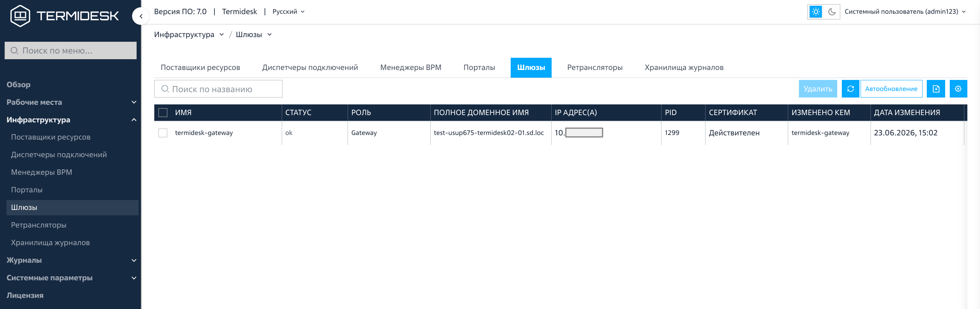This screenshot has height=309, width=980.
Task: Open the Поставщики ресурсов tab
Action: coord(200,68)
